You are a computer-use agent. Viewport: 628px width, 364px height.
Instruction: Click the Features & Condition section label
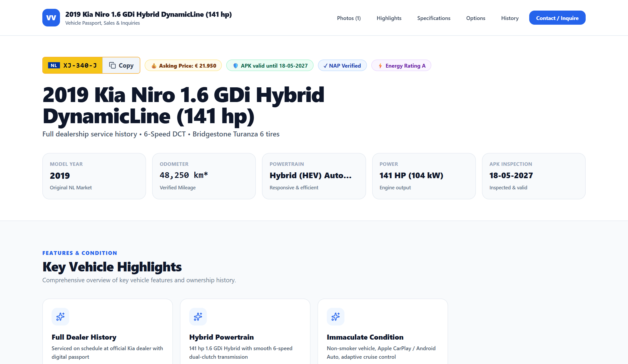pyautogui.click(x=80, y=253)
